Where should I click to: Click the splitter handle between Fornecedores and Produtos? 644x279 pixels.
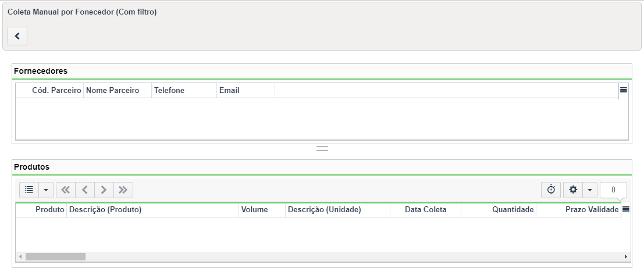coord(322,149)
